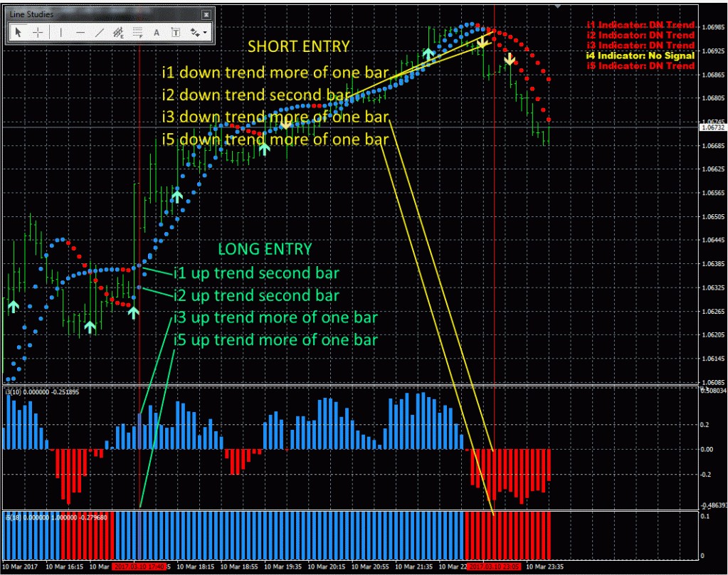Click the current price tag 1.06732
The width and height of the screenshot is (728, 575).
coord(712,127)
